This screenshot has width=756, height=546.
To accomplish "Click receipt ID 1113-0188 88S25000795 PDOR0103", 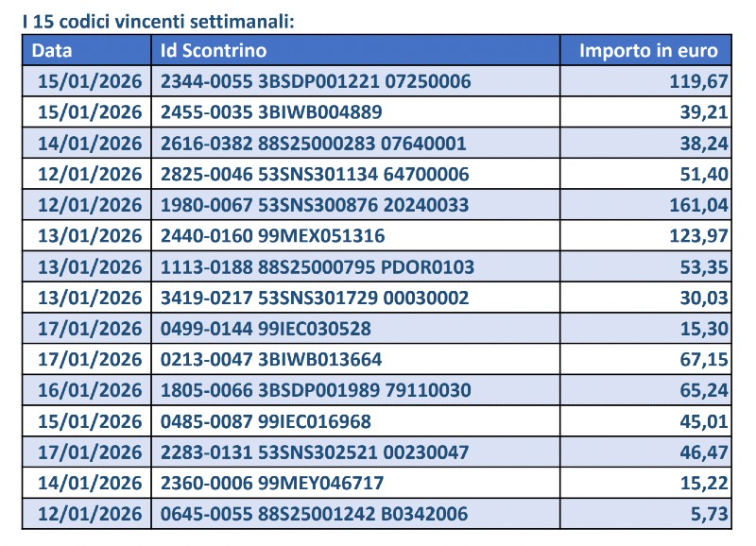I will point(318,267).
